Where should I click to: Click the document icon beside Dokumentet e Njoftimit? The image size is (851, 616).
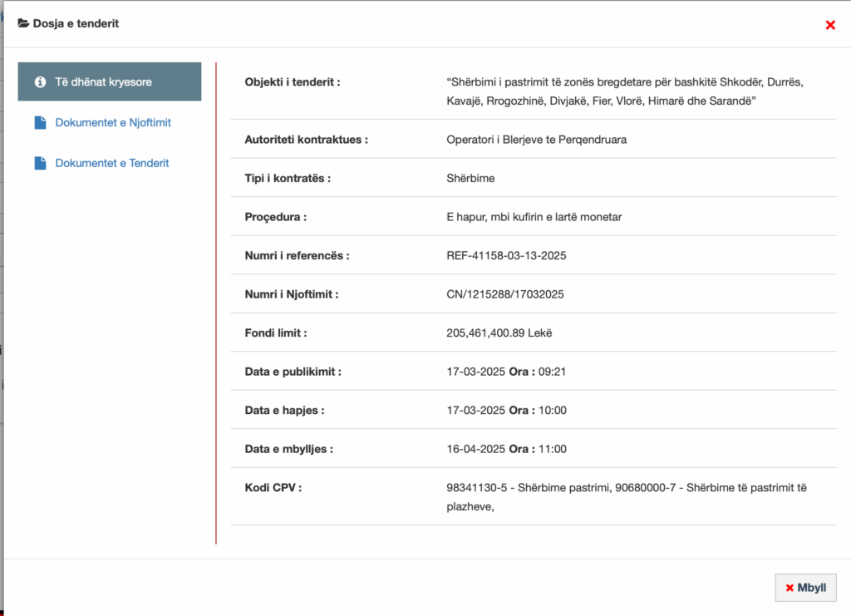click(x=40, y=123)
